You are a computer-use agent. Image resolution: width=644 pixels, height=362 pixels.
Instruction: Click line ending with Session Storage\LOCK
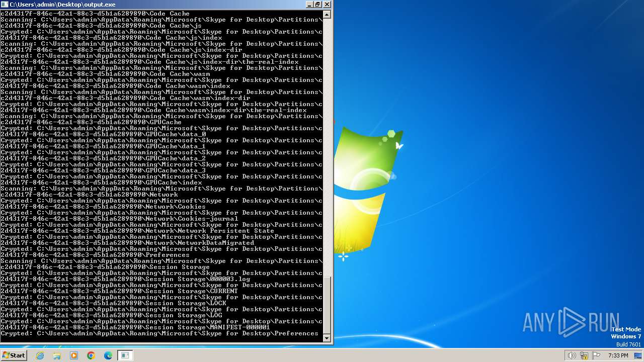(x=113, y=303)
